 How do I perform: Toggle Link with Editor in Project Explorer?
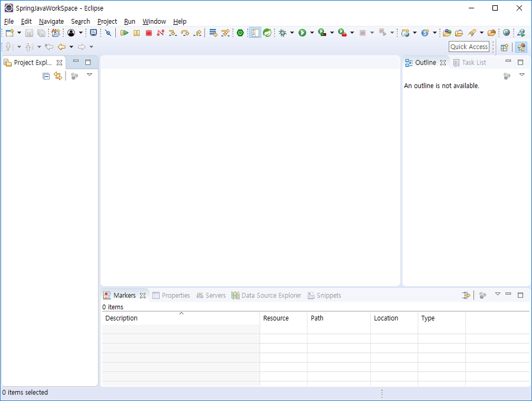58,76
